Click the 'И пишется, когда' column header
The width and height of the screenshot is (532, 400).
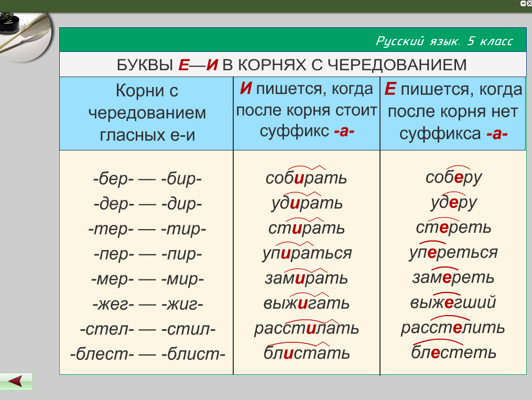coord(307,89)
